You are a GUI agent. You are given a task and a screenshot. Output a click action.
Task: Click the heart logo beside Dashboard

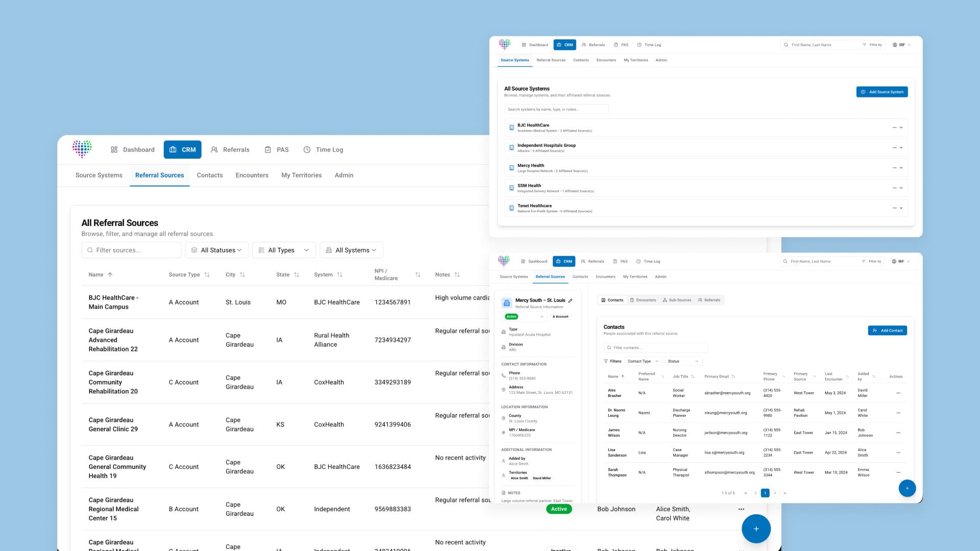(x=82, y=149)
